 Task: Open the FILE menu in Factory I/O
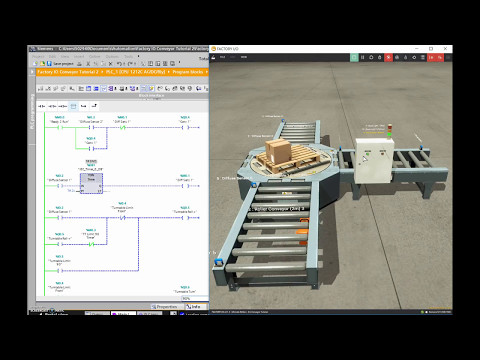[x=222, y=57]
